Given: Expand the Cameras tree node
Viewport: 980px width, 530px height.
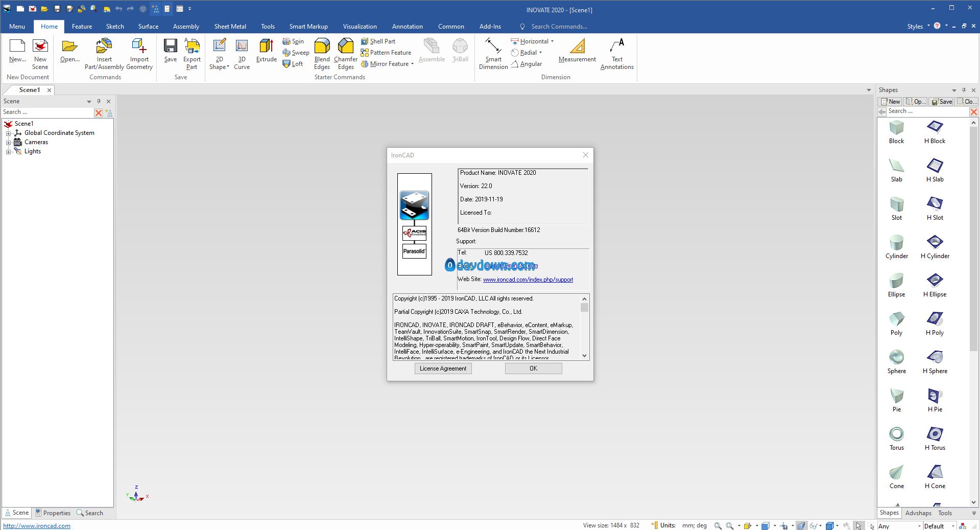Looking at the screenshot, I should pyautogui.click(x=8, y=143).
